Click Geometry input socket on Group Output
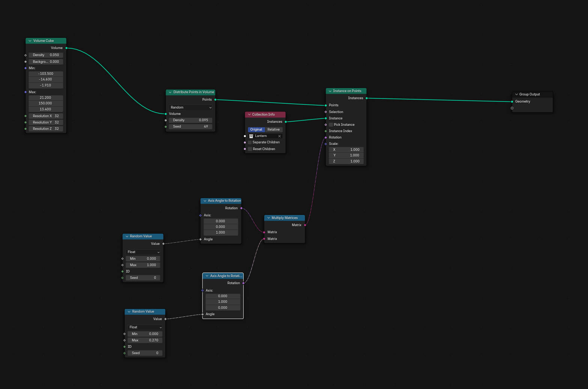588x389 pixels. [x=512, y=101]
